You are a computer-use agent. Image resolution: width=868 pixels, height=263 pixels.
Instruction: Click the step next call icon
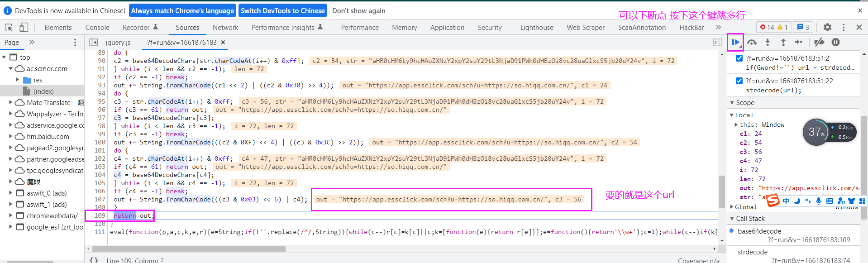coord(799,42)
